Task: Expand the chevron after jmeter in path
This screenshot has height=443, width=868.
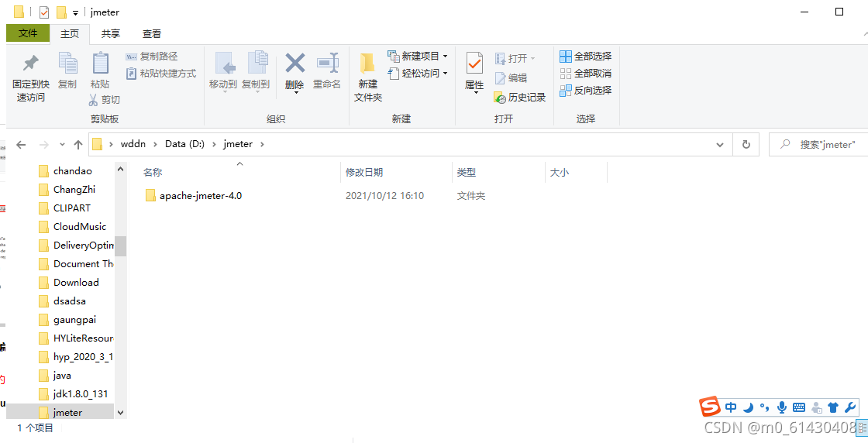Action: coord(263,144)
